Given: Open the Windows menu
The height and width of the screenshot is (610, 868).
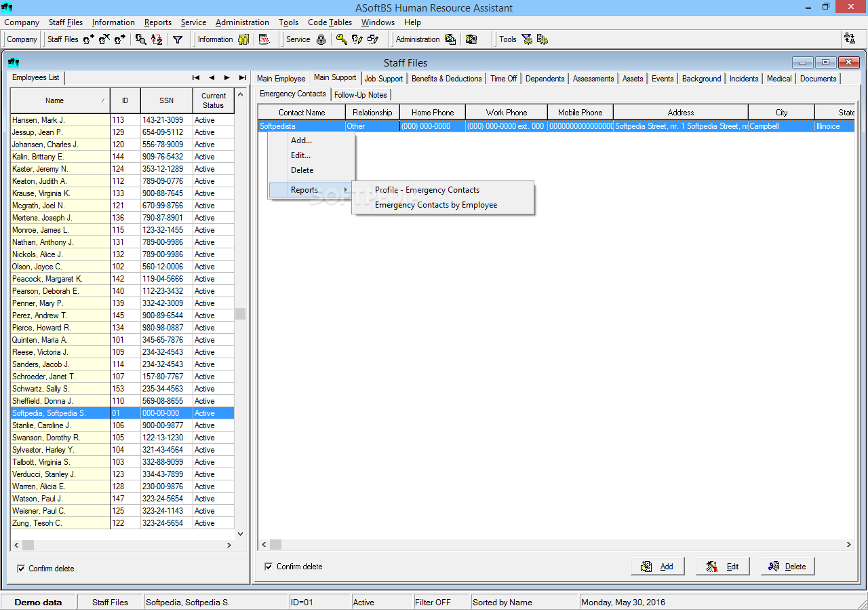Looking at the screenshot, I should (378, 22).
